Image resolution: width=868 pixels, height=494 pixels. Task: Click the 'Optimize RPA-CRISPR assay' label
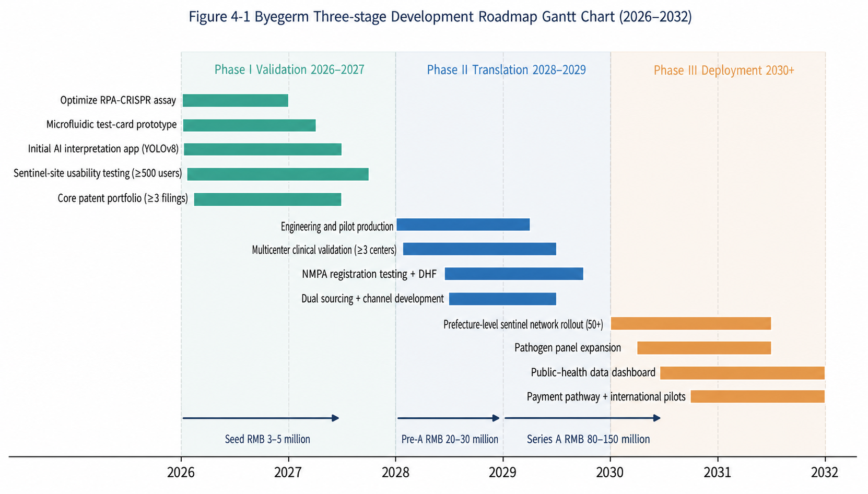[x=118, y=100]
